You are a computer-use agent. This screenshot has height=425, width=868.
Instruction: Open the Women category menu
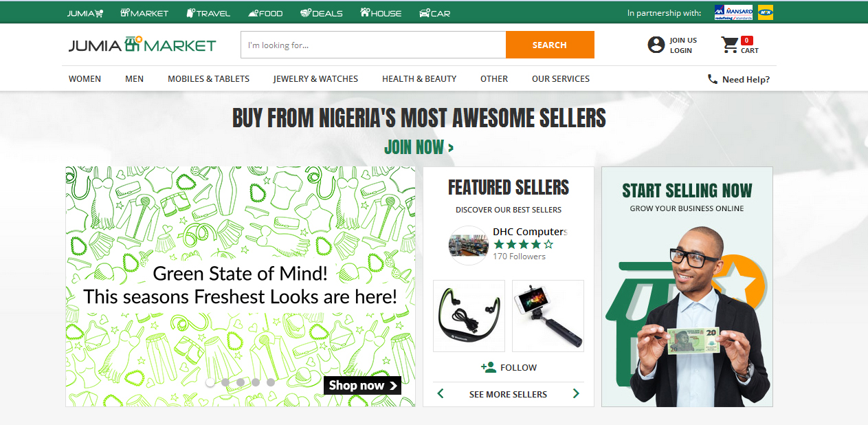[85, 79]
